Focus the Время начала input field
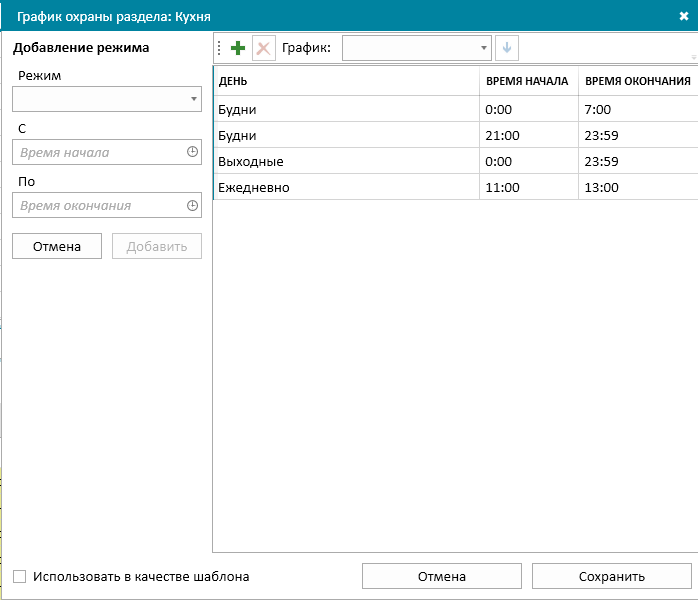The width and height of the screenshot is (698, 600). click(107, 152)
